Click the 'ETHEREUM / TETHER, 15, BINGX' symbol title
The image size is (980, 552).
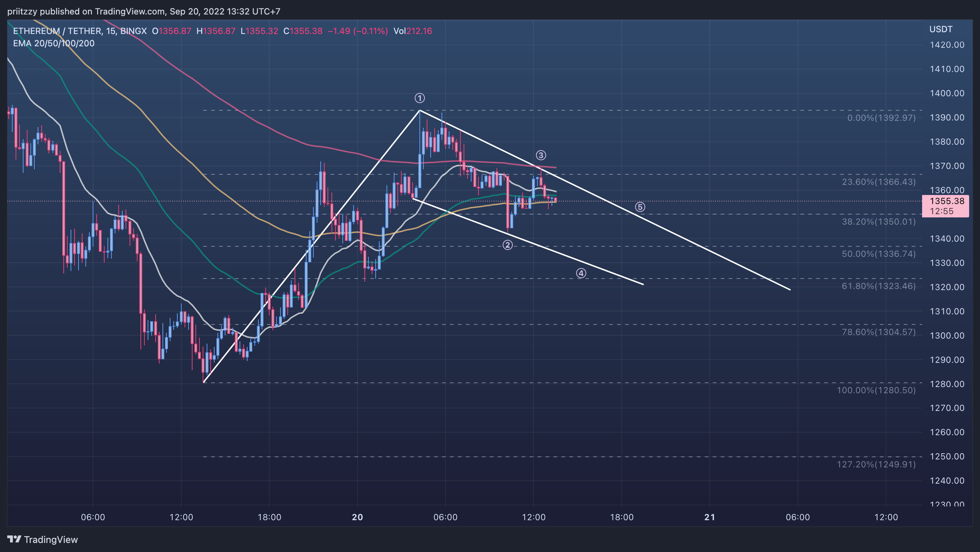pyautogui.click(x=80, y=31)
